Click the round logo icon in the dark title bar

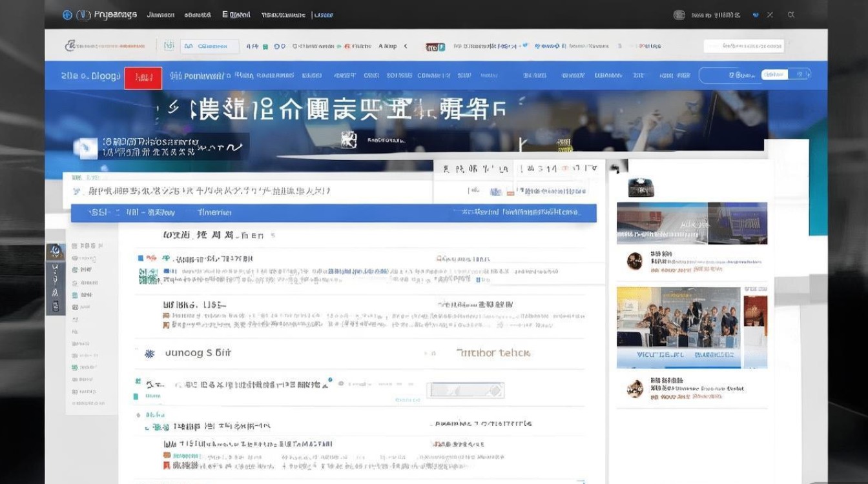[68, 15]
